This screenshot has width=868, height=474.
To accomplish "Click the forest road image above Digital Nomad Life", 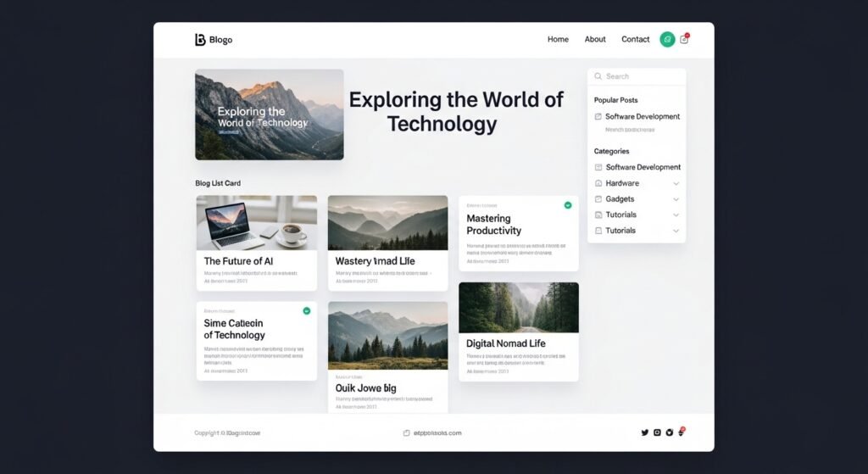I will [519, 308].
